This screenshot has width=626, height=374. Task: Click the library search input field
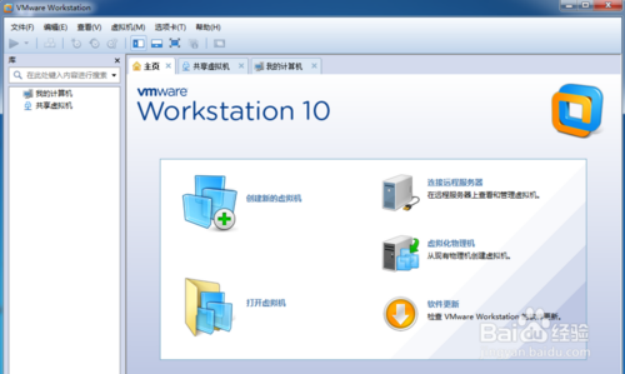64,75
